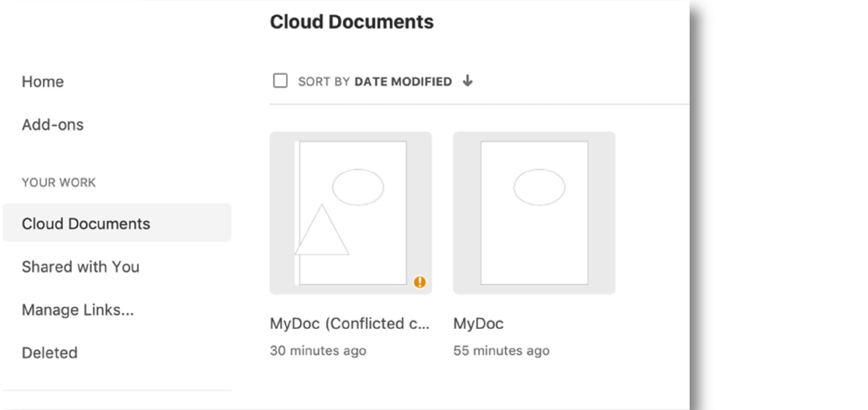This screenshot has width=868, height=410.
Task: Reverse sort order with the down arrow
Action: (x=468, y=81)
